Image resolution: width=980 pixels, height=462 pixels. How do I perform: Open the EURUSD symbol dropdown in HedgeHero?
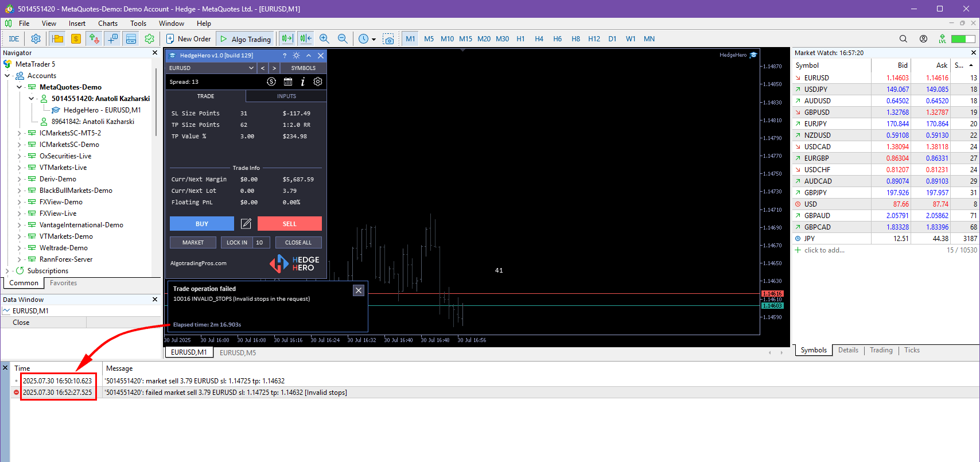[211, 68]
